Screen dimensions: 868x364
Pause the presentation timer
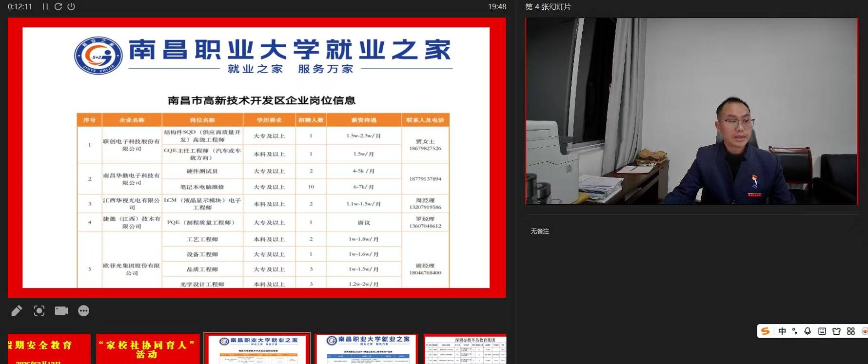click(x=45, y=7)
